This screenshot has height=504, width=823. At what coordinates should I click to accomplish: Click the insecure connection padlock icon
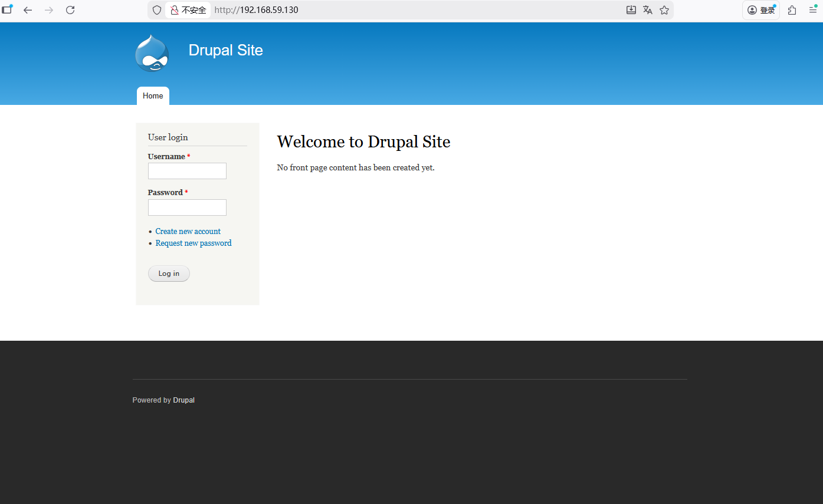[175, 10]
